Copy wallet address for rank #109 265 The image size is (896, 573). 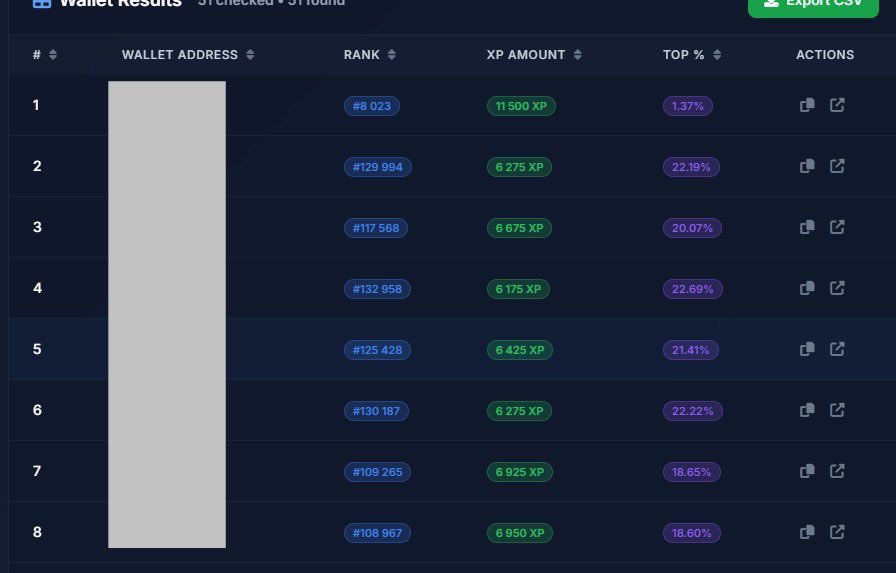807,471
